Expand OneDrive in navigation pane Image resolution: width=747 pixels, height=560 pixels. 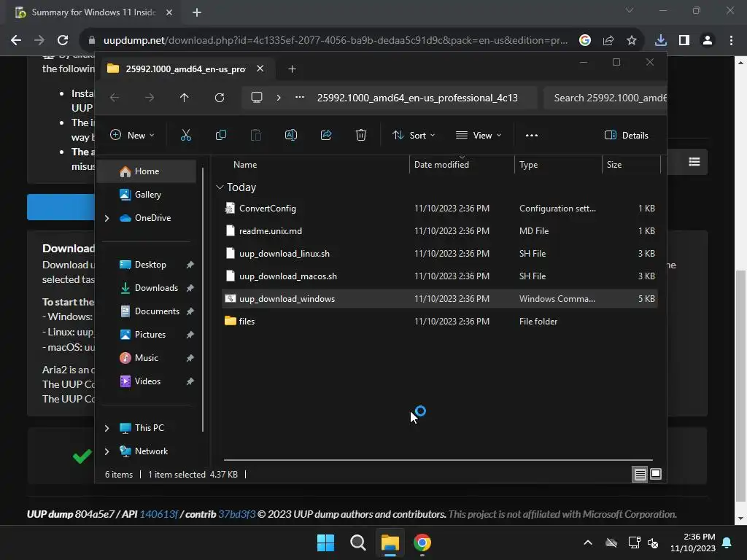(107, 218)
